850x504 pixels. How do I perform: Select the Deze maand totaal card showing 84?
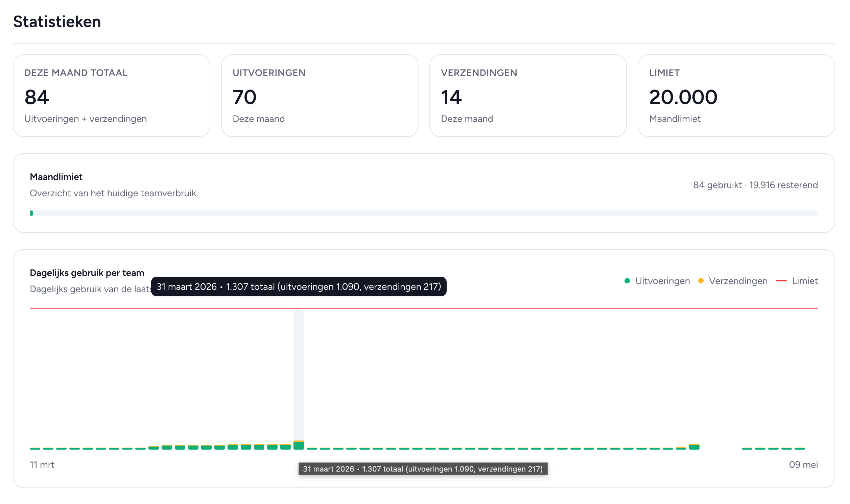click(112, 96)
